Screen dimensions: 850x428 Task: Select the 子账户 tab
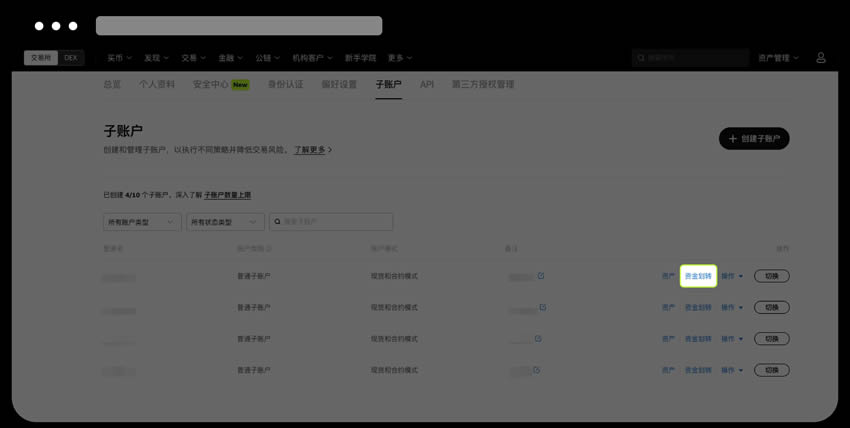[x=389, y=85]
